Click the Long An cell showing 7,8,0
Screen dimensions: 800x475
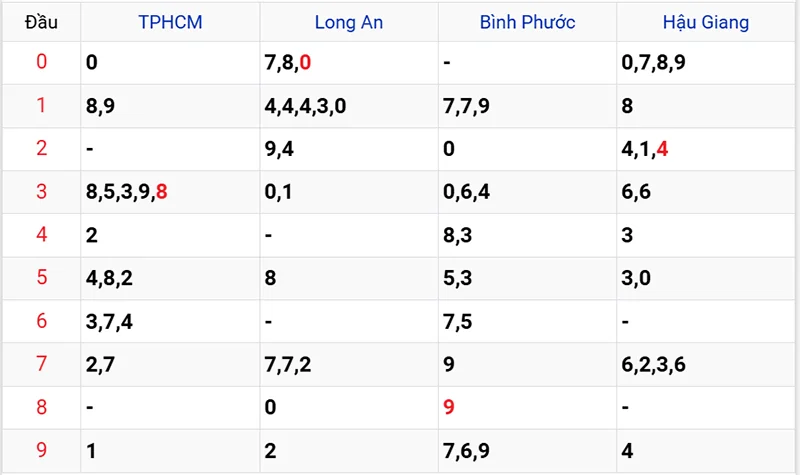[288, 63]
